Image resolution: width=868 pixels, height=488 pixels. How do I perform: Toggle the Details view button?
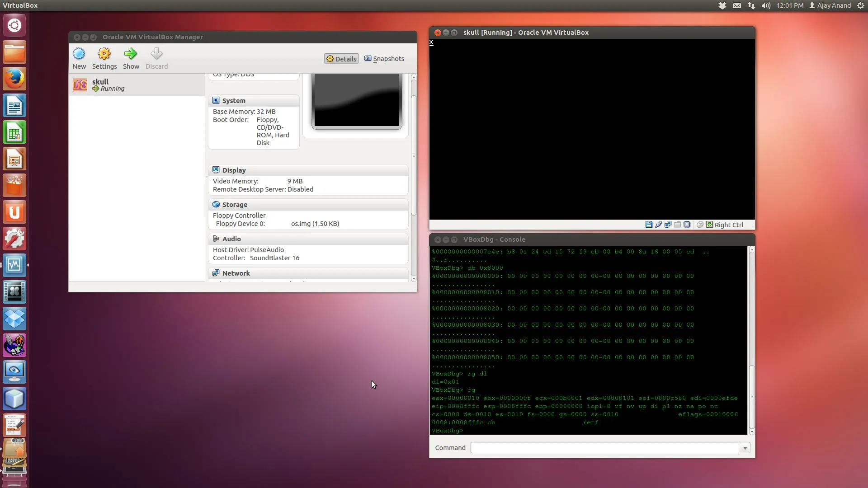(x=341, y=59)
